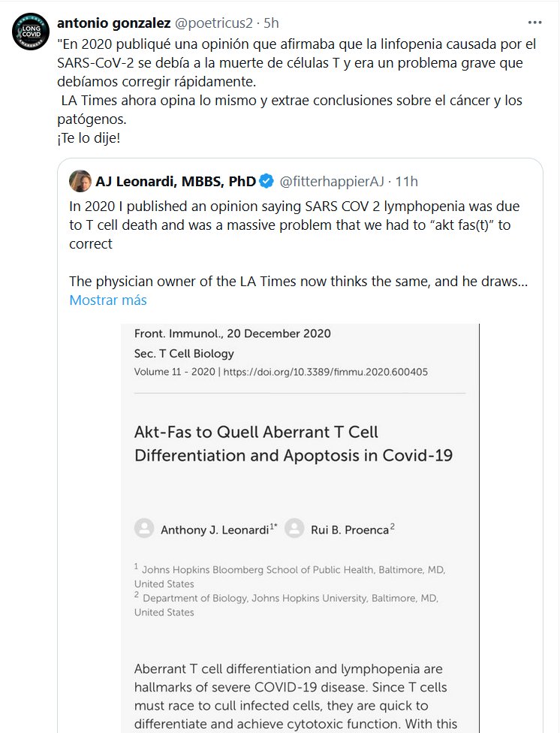This screenshot has height=733, width=560.
Task: Click the Akt-Fas article title in the image
Action: coord(293,443)
